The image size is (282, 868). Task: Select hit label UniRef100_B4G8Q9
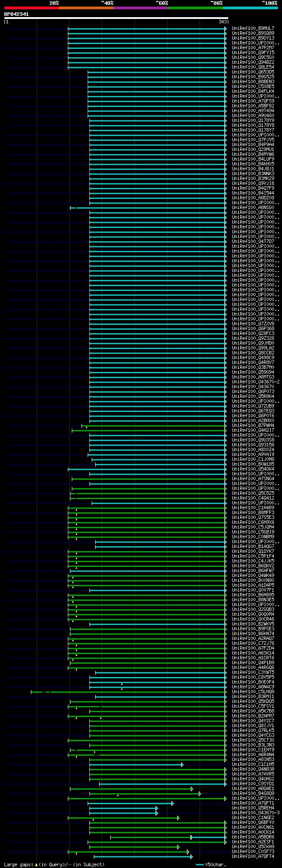pyautogui.click(x=253, y=794)
